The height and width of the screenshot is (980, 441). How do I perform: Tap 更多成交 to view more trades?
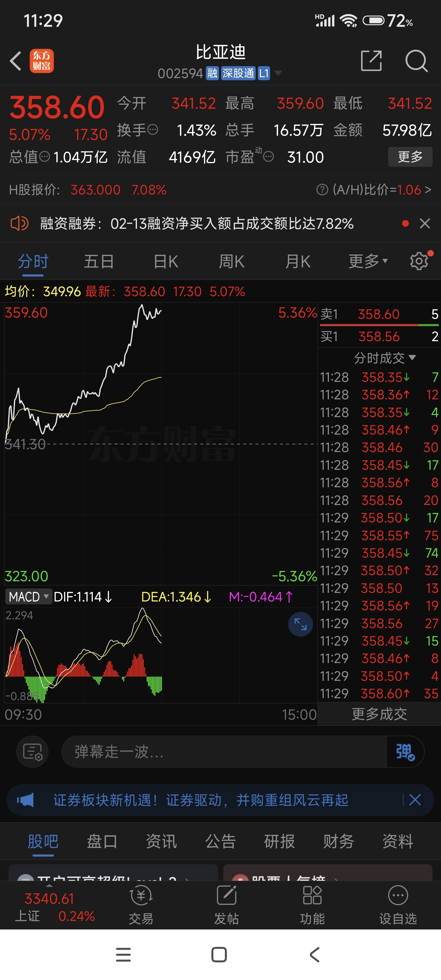[x=379, y=714]
